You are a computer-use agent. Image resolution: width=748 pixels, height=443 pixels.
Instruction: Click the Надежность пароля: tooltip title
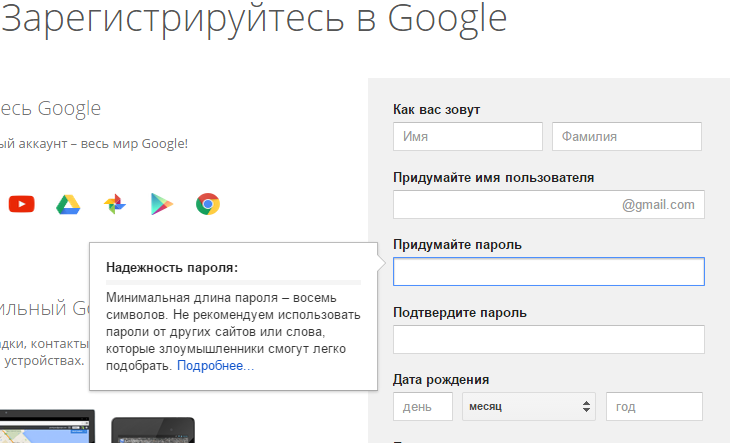(x=172, y=268)
